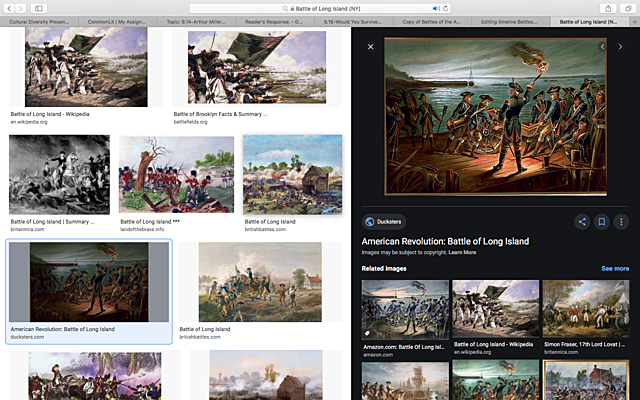Viewport: 640px width, 400px height.
Task: Switch to Topic: 9.14-Arthur Miller tab
Action: click(x=196, y=22)
